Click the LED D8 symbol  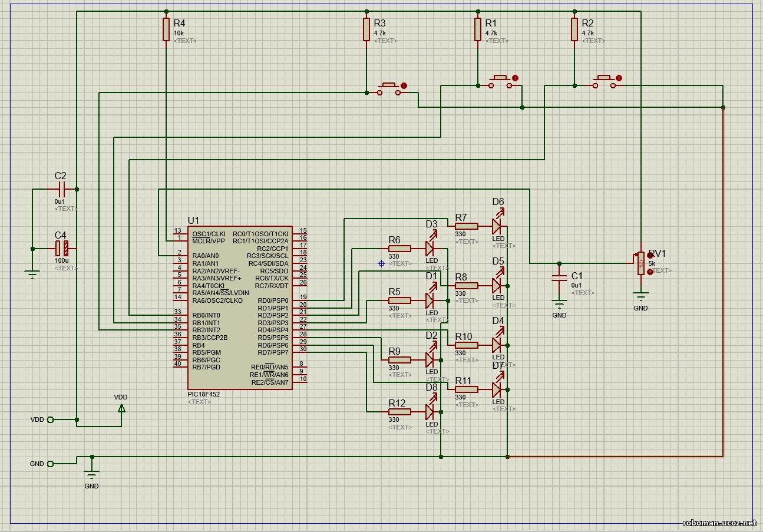pos(430,411)
